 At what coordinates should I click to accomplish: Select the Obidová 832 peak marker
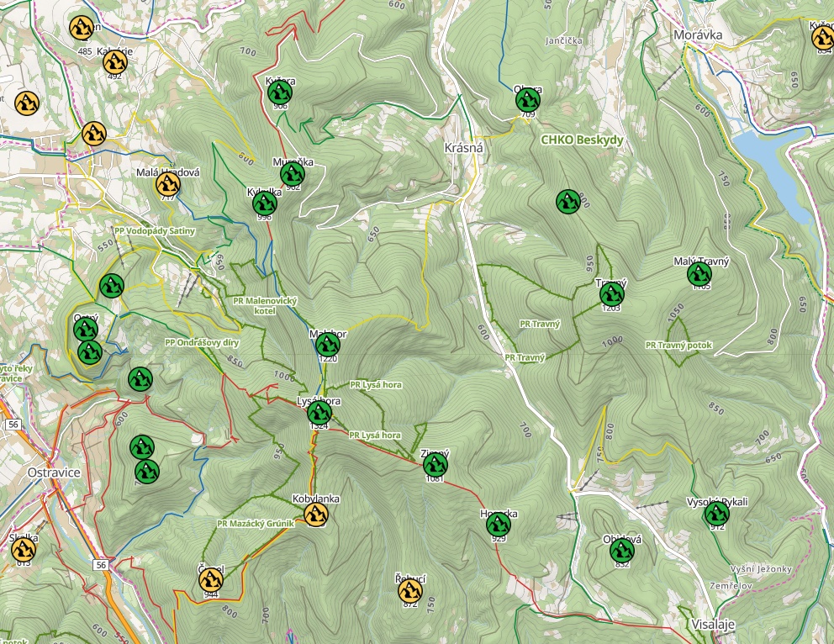pos(622,551)
